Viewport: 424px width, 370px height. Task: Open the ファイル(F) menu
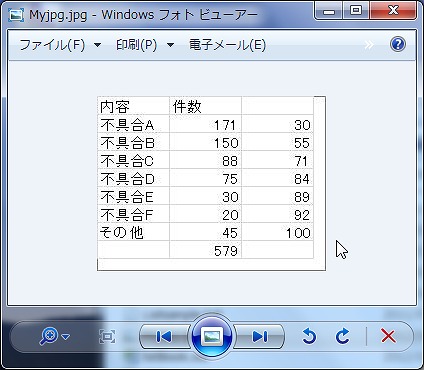[x=52, y=45]
